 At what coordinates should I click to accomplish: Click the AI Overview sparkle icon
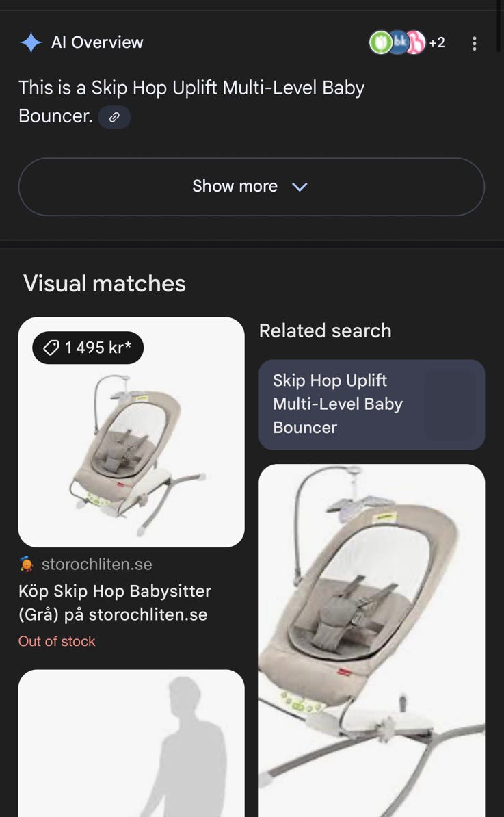31,42
